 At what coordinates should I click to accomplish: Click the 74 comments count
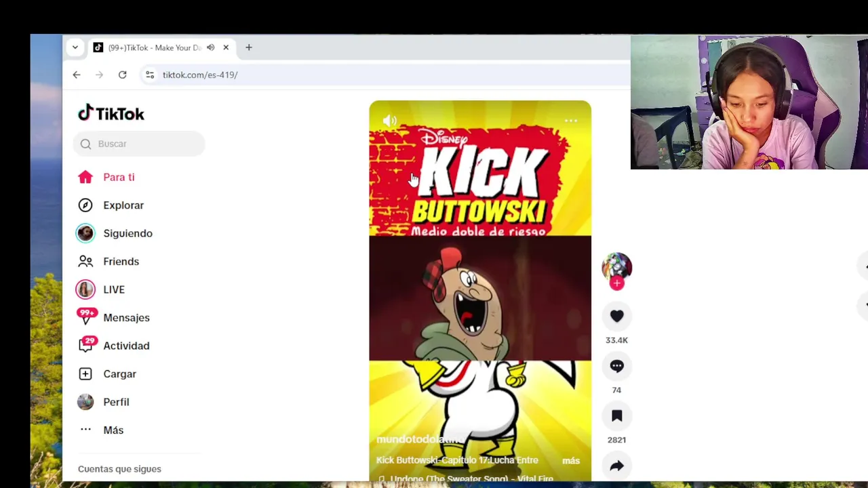[x=616, y=390]
